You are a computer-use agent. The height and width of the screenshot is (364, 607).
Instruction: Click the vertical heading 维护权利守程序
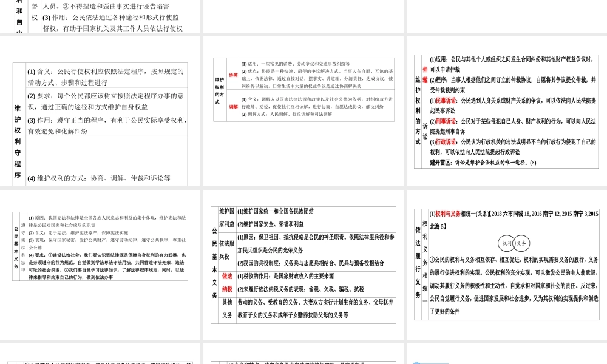pyautogui.click(x=18, y=141)
